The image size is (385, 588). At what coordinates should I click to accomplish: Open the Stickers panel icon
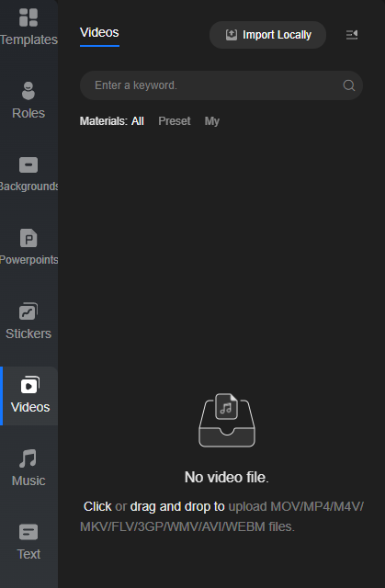(x=28, y=311)
